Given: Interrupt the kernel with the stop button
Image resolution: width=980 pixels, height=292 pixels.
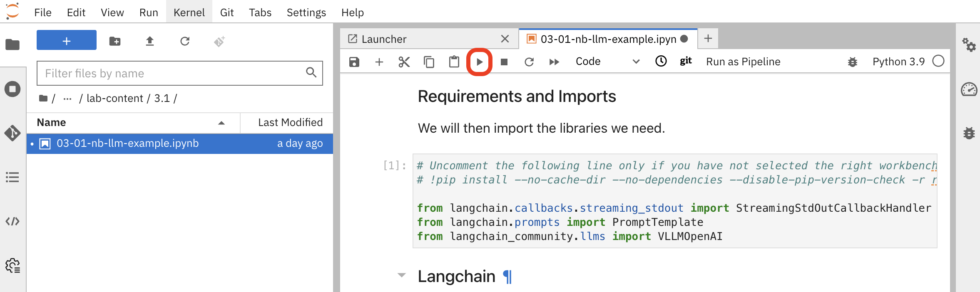Looking at the screenshot, I should [x=504, y=62].
